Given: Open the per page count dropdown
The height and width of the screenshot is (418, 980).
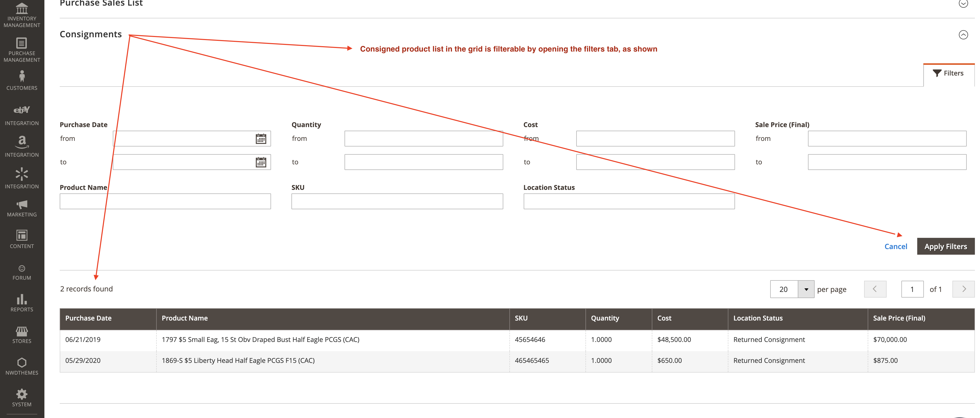Looking at the screenshot, I should [x=806, y=289].
